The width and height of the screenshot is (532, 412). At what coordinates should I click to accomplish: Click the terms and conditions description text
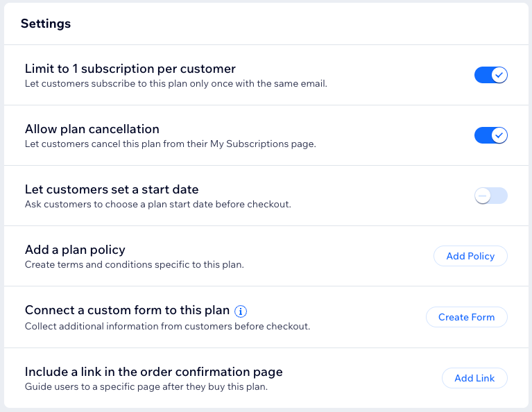(x=135, y=265)
